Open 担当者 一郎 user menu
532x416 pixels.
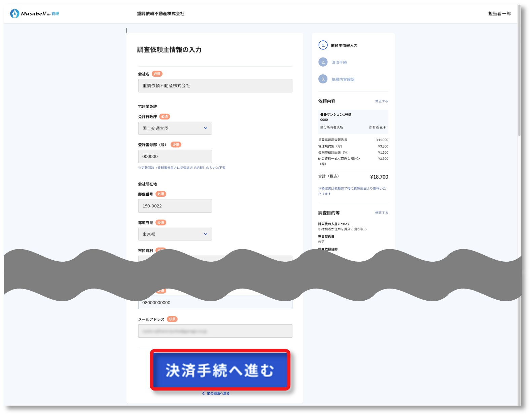click(499, 14)
